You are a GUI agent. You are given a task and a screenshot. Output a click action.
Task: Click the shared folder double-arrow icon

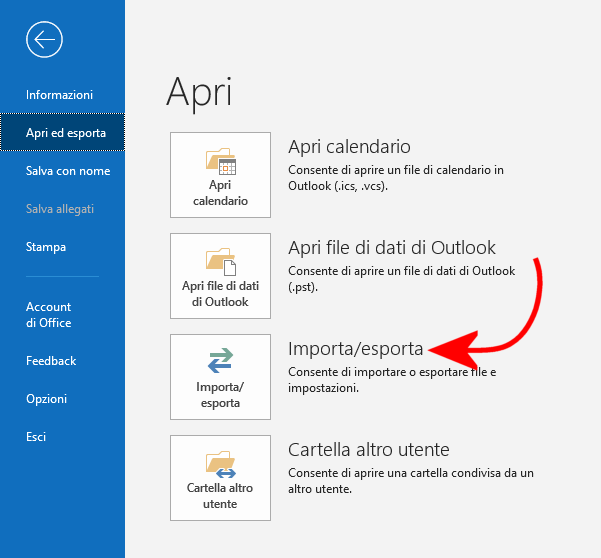(x=221, y=465)
